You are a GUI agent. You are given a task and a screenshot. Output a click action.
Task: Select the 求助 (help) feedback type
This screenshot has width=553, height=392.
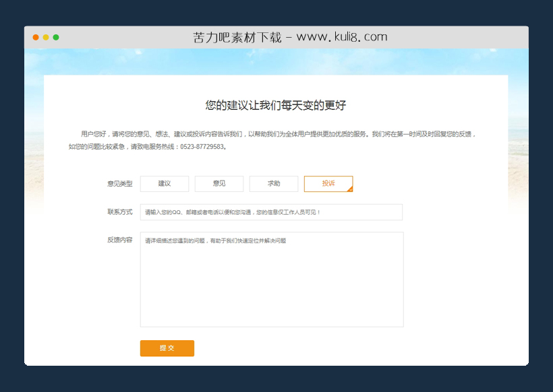tap(273, 183)
